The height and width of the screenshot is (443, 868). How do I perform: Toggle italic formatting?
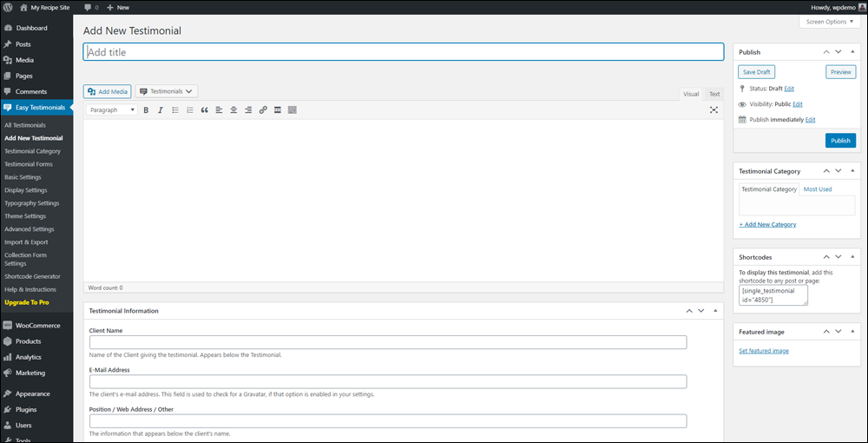[161, 110]
